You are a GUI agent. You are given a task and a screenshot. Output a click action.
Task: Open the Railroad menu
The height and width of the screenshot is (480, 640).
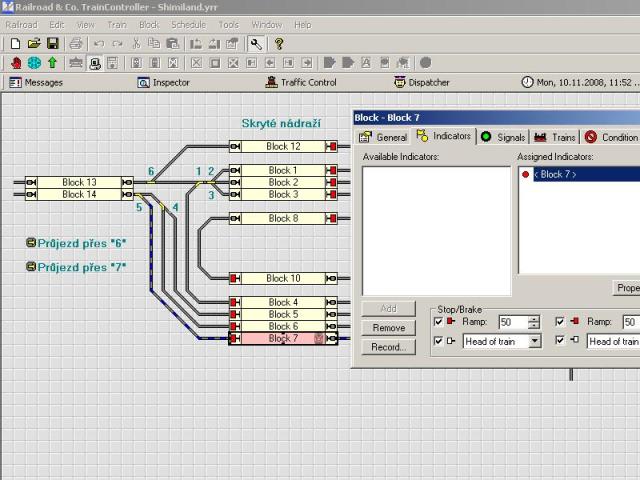point(22,25)
